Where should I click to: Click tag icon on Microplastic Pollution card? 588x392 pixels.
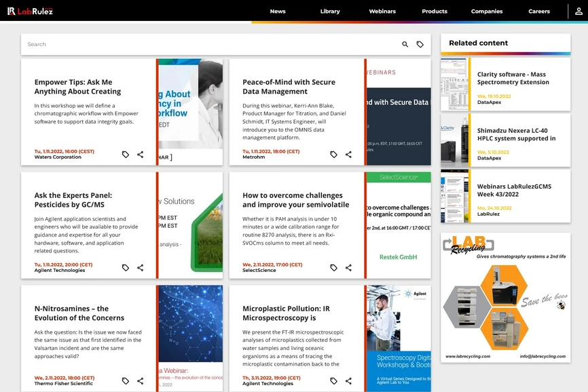pyautogui.click(x=334, y=380)
